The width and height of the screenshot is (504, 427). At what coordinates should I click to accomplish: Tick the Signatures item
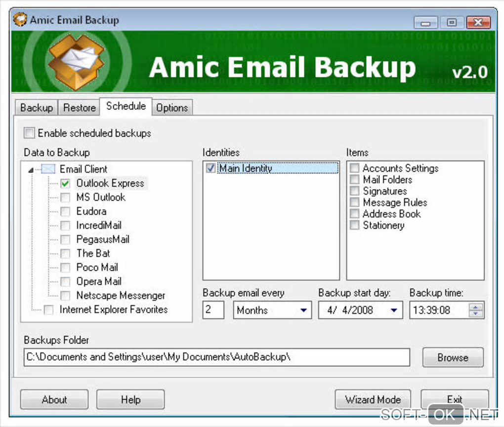(x=355, y=191)
